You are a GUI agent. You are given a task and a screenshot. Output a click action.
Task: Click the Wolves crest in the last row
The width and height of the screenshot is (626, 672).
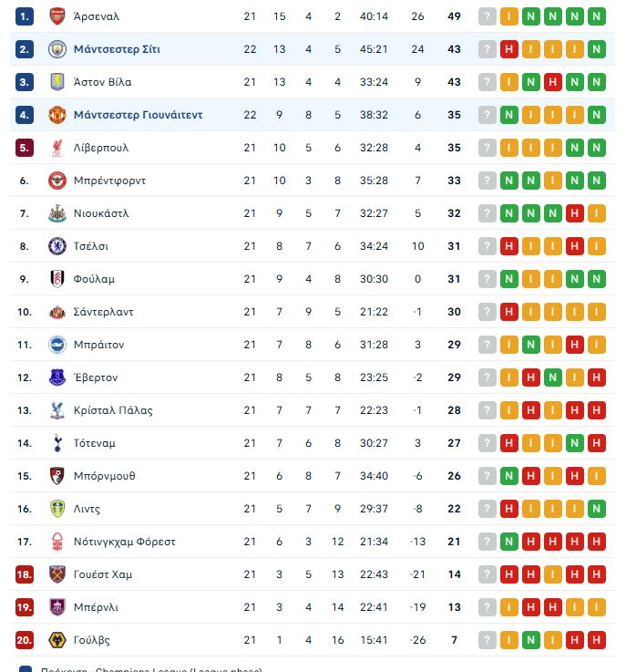(x=57, y=640)
